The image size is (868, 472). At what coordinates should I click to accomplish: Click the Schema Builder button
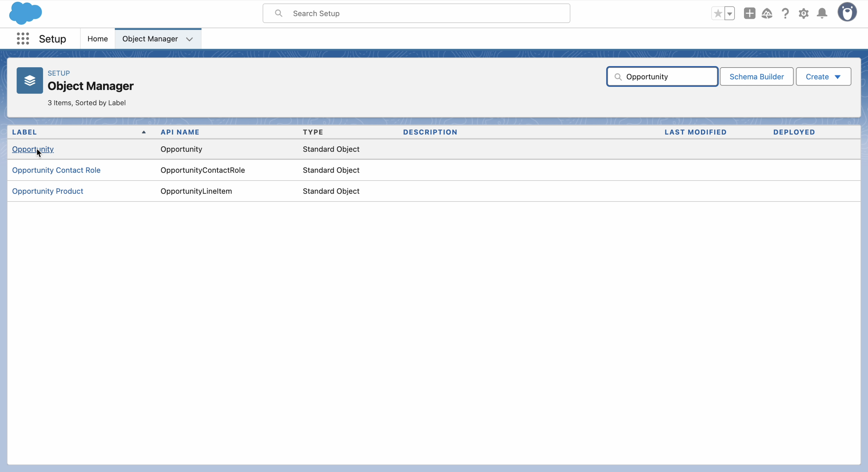(756, 77)
